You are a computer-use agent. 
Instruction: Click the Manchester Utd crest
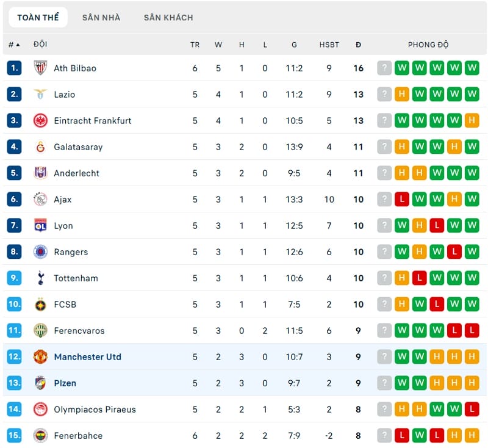tap(40, 357)
